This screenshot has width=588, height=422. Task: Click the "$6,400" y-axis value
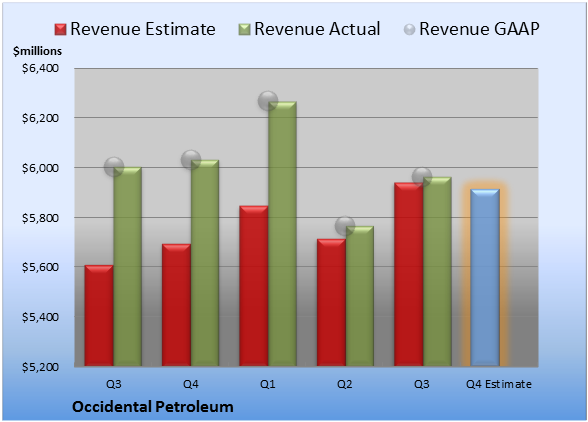pos(40,68)
